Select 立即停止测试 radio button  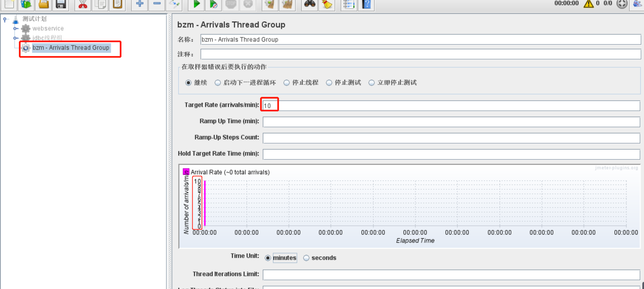(x=371, y=83)
